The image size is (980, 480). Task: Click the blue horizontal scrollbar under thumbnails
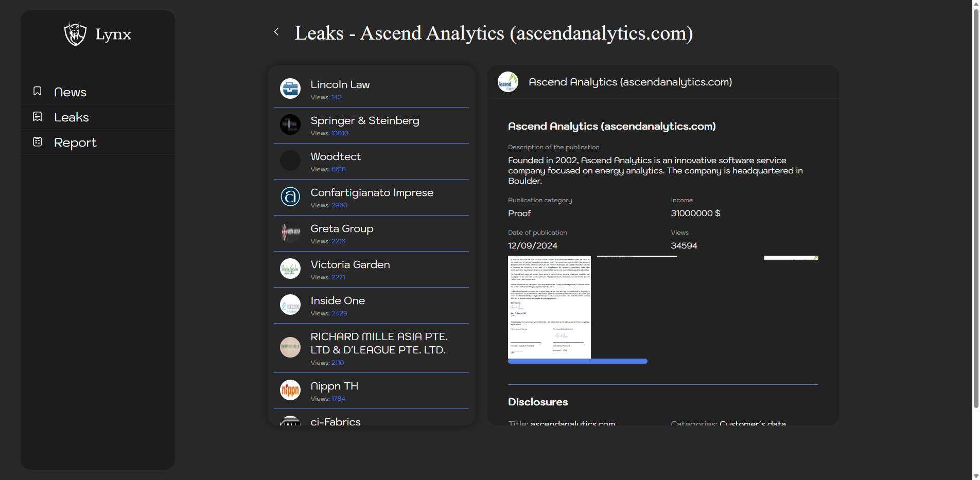(x=577, y=362)
